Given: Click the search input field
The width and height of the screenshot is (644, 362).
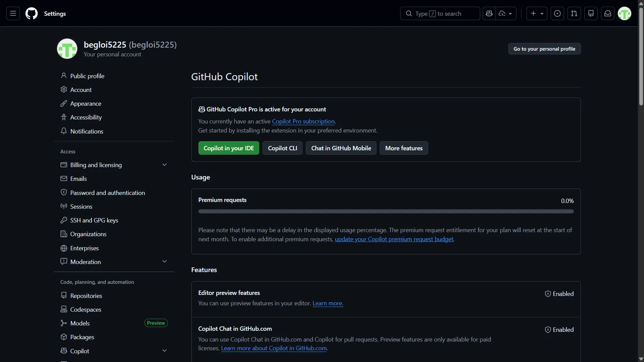Looking at the screenshot, I should pos(440,13).
